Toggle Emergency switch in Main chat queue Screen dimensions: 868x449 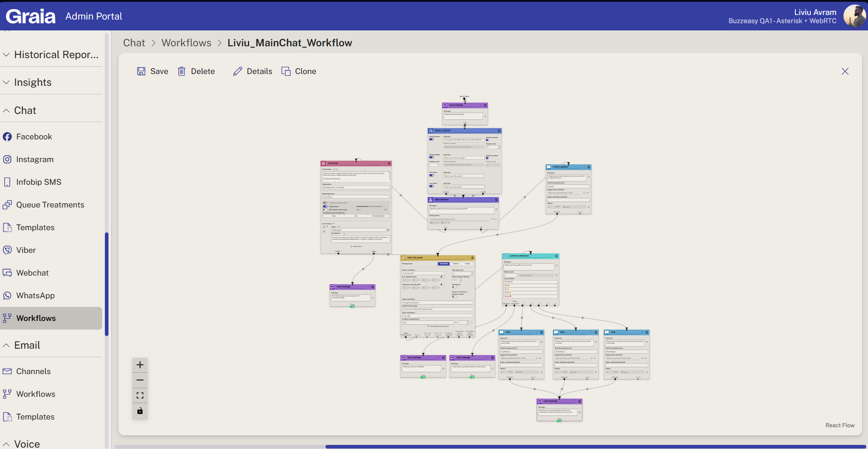tap(454, 287)
